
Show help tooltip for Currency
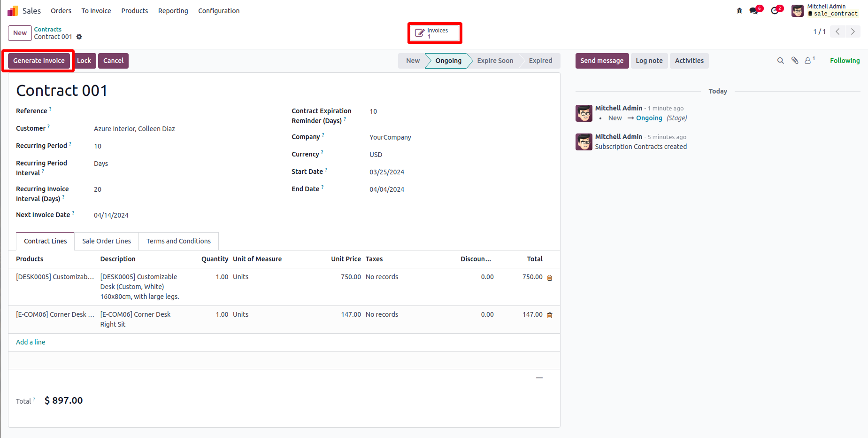[322, 152]
